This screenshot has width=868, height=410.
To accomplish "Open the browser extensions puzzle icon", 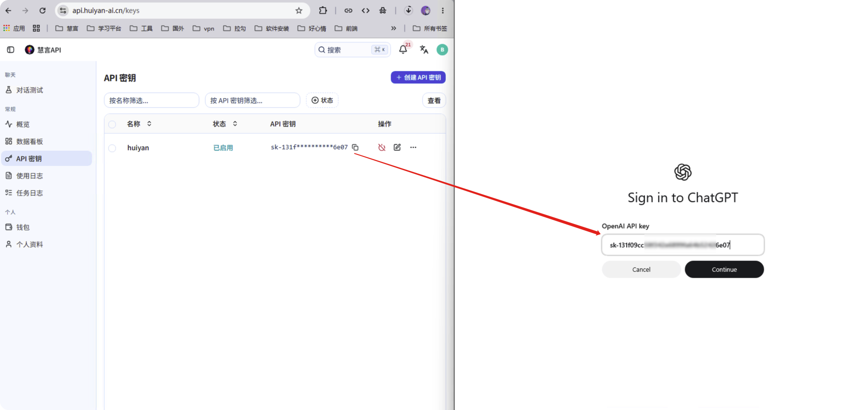I will pos(323,10).
